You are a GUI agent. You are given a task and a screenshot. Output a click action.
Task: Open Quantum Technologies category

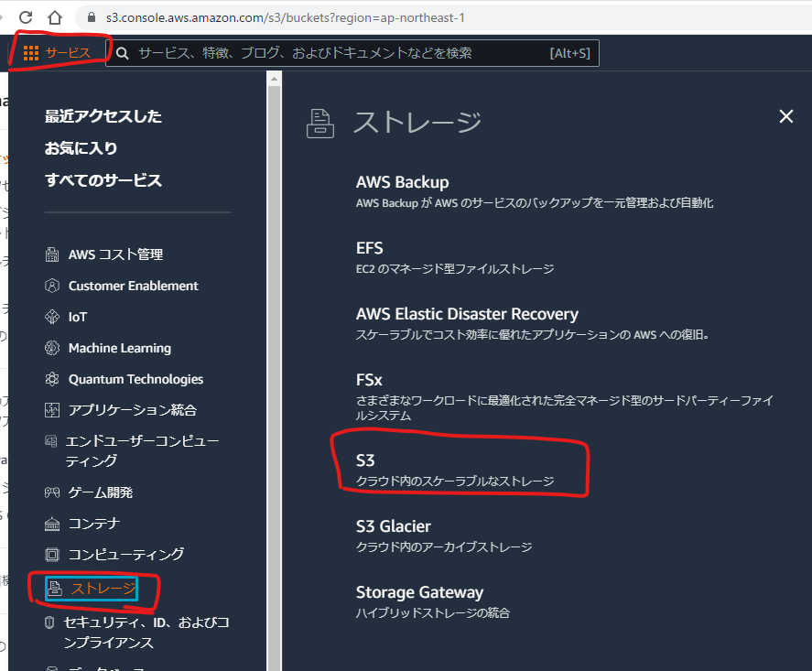click(135, 379)
